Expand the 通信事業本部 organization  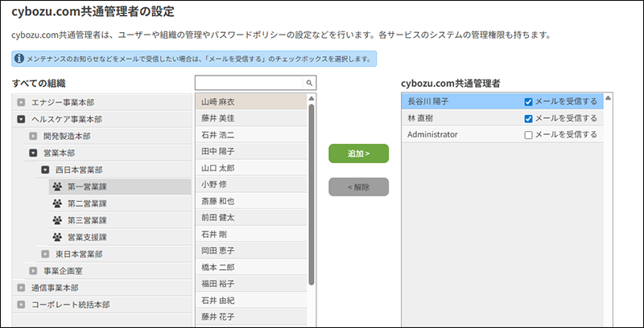(21, 288)
